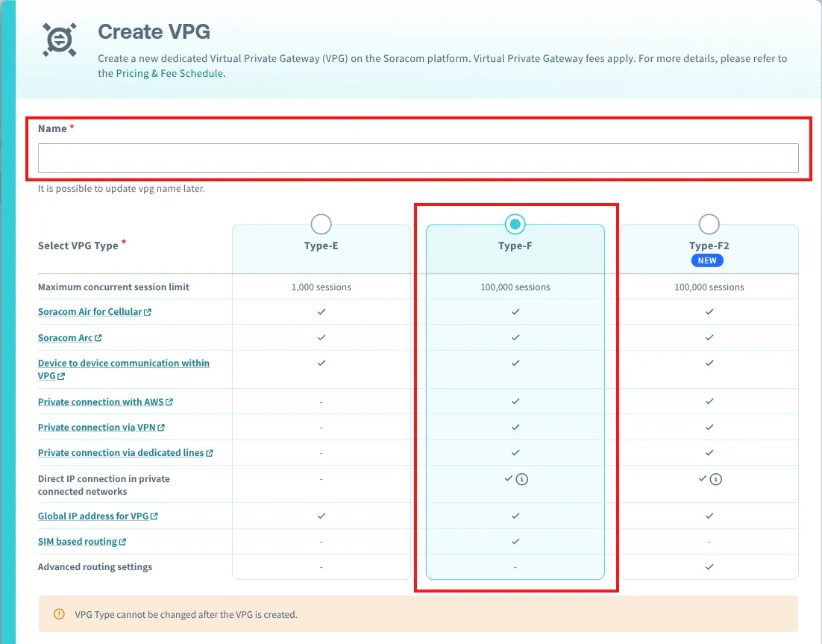Click 'Direct IP connection in private connected networks' label

104,485
